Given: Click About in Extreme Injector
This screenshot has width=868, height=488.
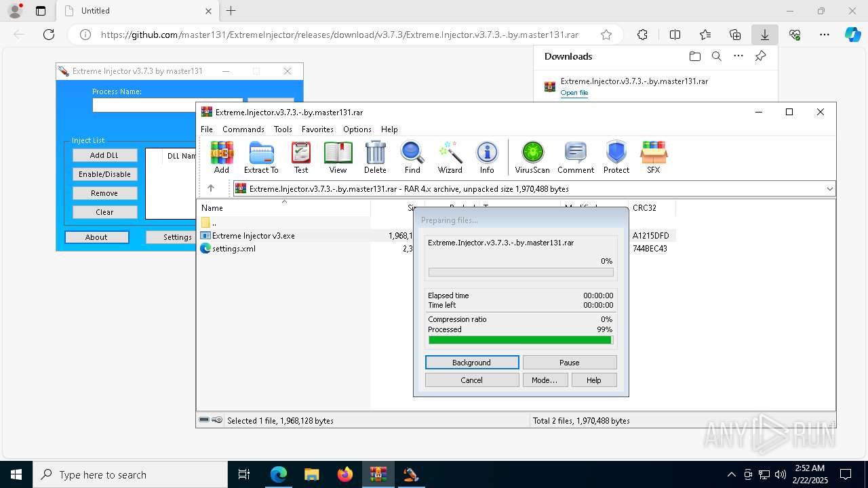Looking at the screenshot, I should (x=96, y=237).
